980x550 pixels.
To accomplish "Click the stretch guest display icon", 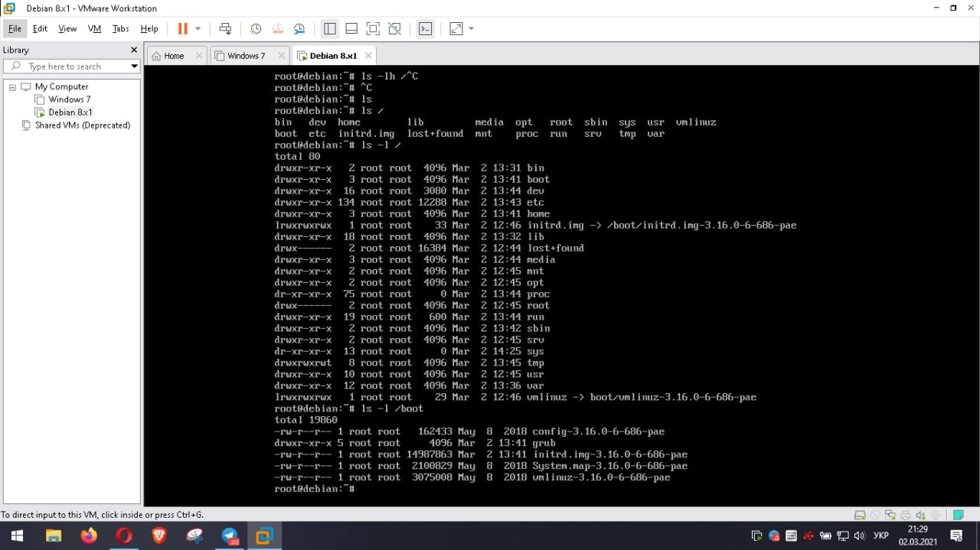I will coord(456,28).
